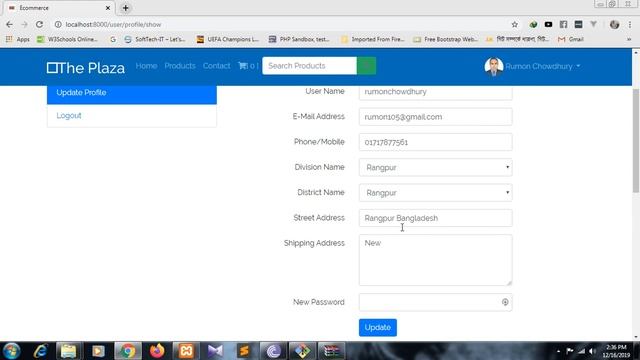Go to Contact nav link
The width and height of the screenshot is (640, 360).
click(x=216, y=66)
